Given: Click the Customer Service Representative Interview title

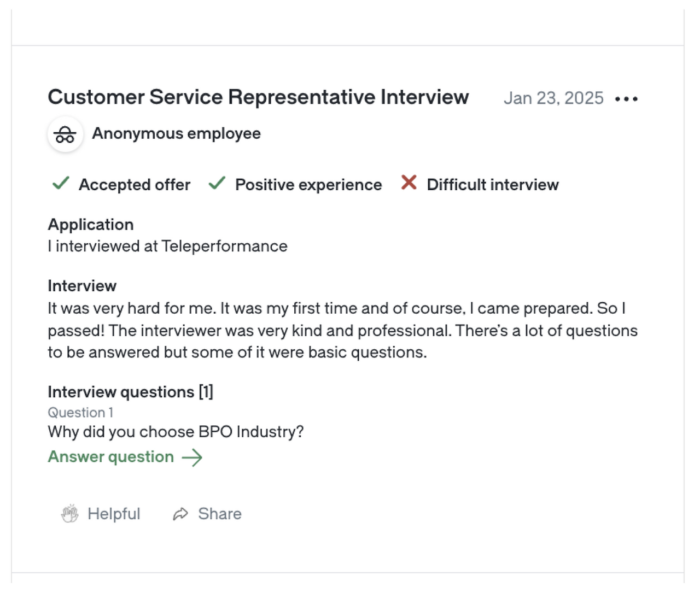Looking at the screenshot, I should (258, 97).
